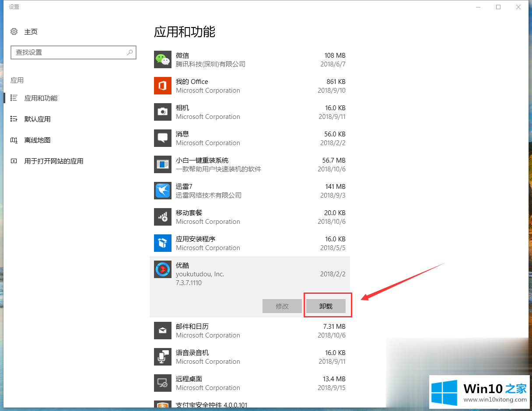
Task: Click the Youku (优酷) app icon
Action: (163, 269)
